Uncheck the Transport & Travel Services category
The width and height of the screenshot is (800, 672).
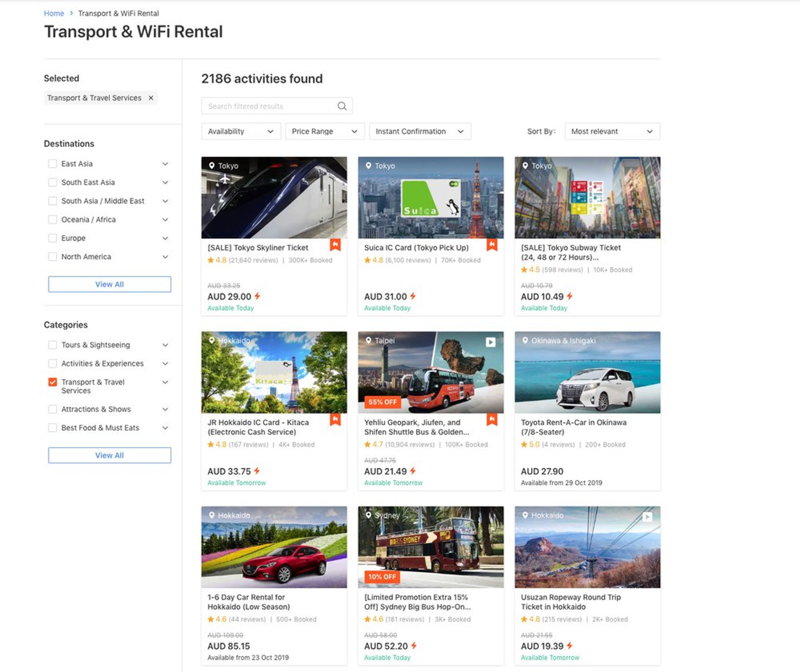pos(52,382)
